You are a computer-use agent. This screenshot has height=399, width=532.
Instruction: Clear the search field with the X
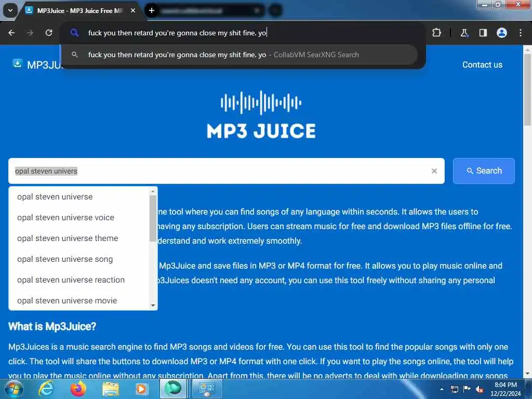point(434,171)
